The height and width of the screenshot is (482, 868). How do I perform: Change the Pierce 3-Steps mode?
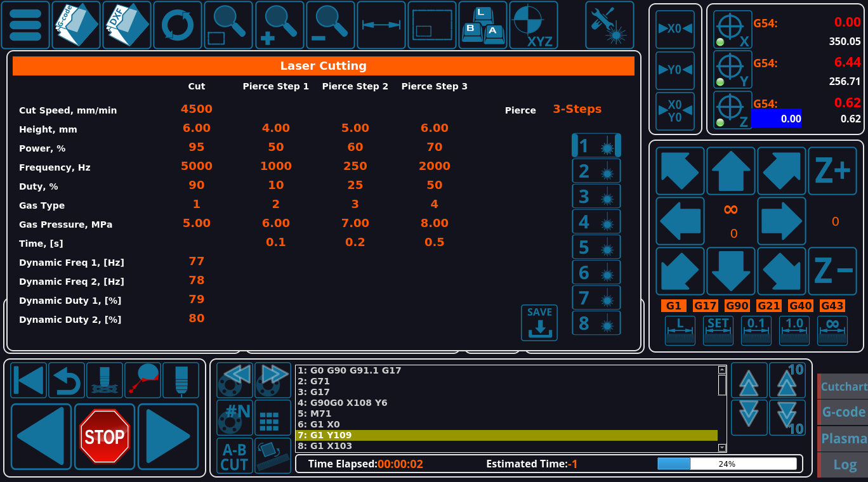tap(577, 109)
